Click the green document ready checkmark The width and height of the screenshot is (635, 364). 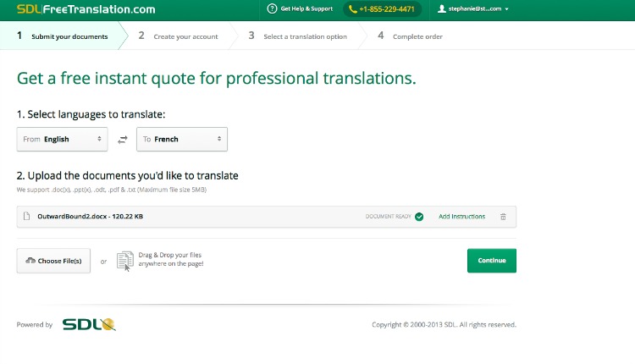[x=419, y=217]
